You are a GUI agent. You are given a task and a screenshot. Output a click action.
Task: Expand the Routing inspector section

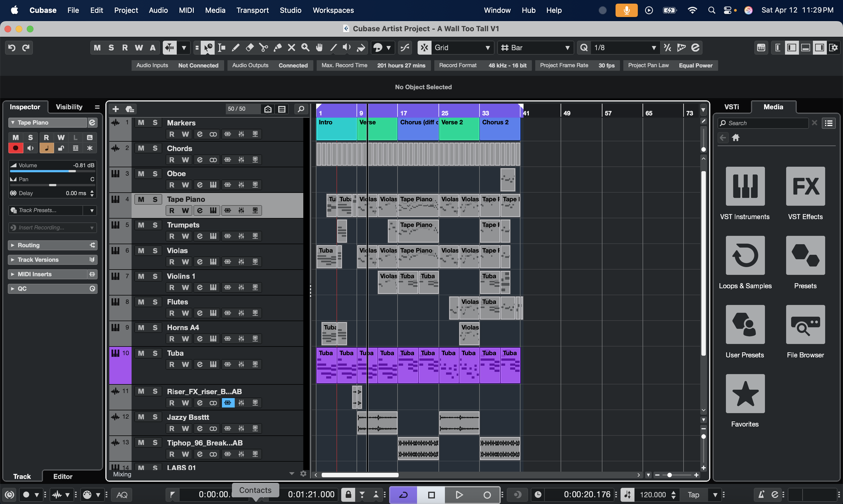coord(53,245)
